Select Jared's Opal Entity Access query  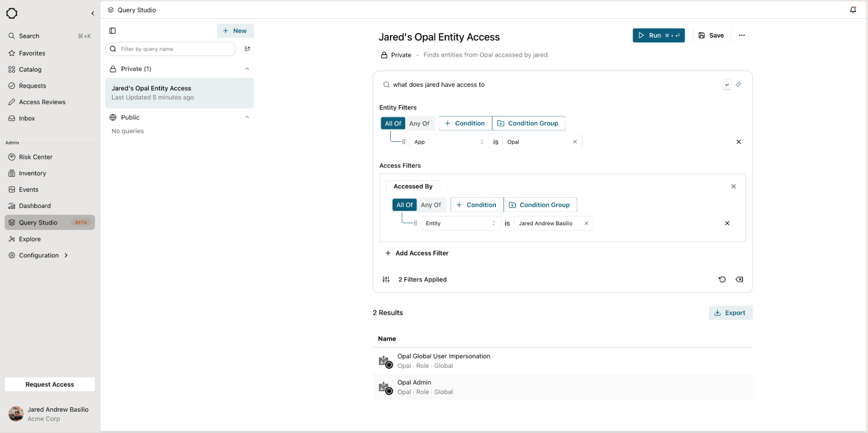[x=179, y=93]
